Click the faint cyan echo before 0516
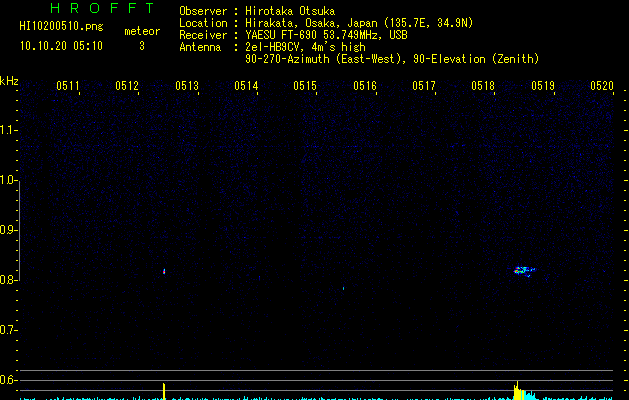 point(343,288)
